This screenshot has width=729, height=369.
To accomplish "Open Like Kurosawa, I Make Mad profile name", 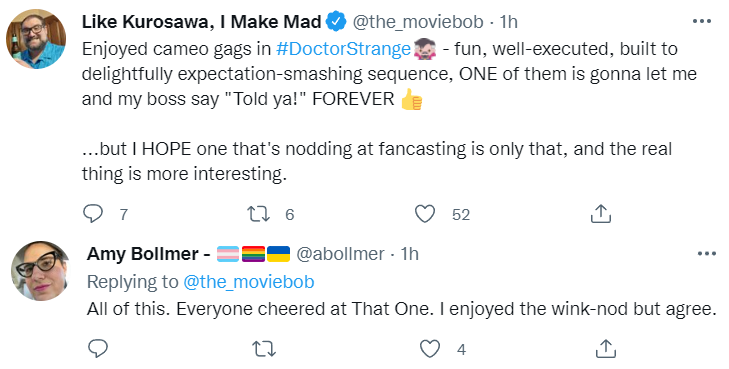I will [201, 21].
